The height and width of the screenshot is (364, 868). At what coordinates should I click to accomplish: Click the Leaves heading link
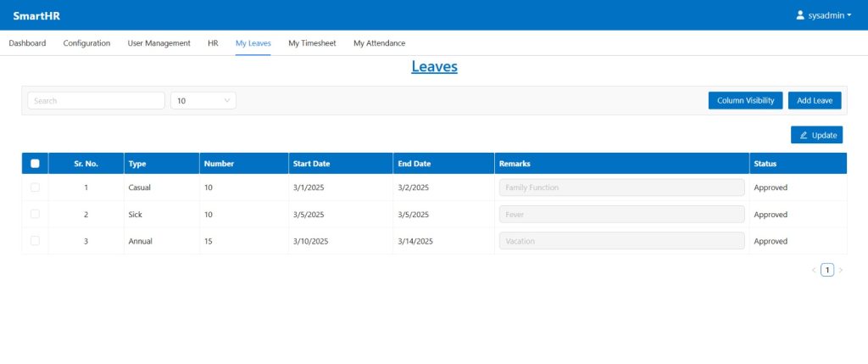click(x=434, y=66)
